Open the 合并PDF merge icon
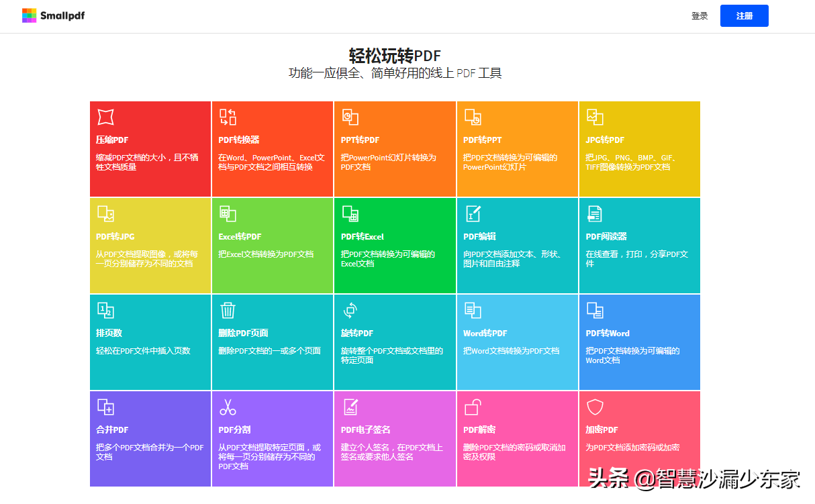The height and width of the screenshot is (504, 815). click(x=105, y=407)
